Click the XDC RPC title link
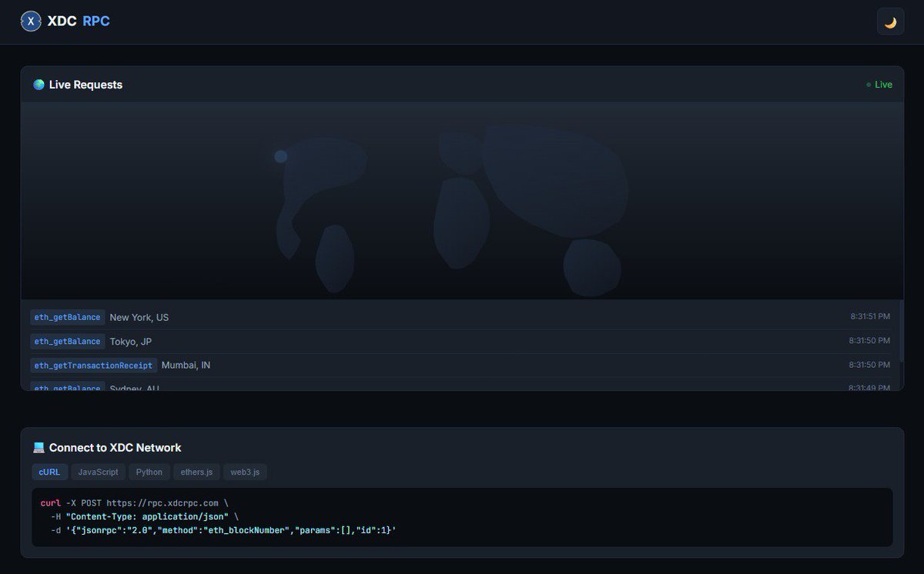This screenshot has width=924, height=574. pos(79,22)
